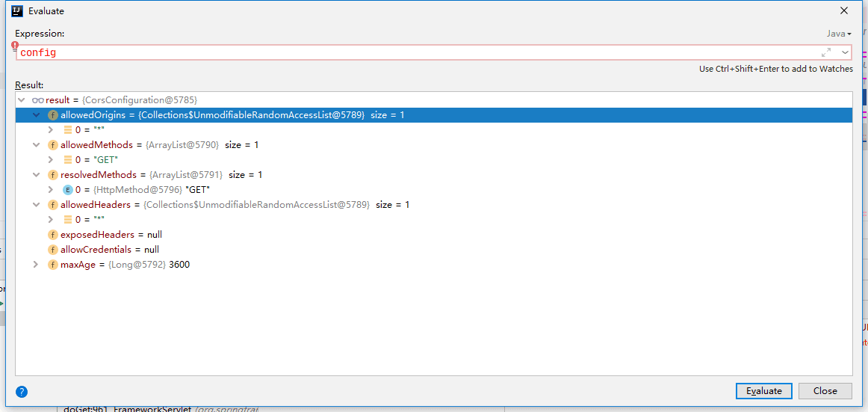Collapse the root result node
The image size is (868, 412).
pos(22,100)
